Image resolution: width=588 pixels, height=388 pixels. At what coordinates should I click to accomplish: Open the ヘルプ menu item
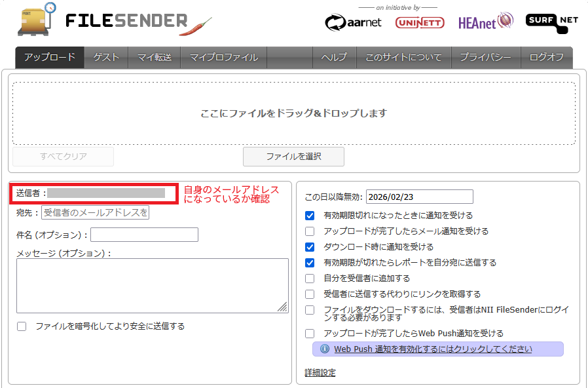pyautogui.click(x=334, y=58)
